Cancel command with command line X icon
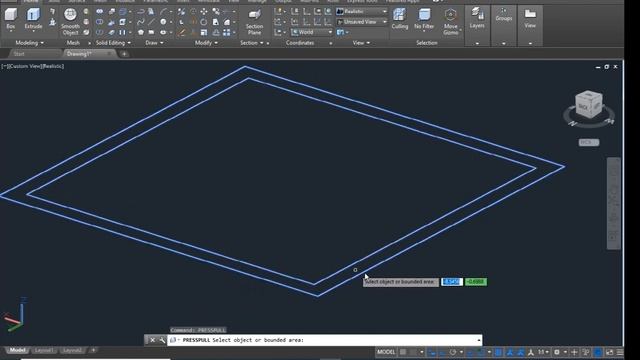 point(152,340)
